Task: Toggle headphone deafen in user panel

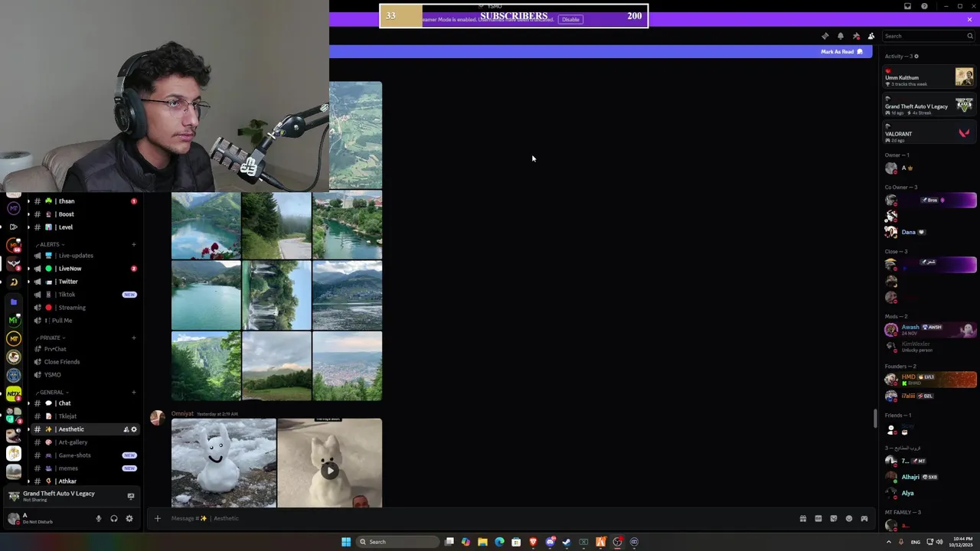Action: tap(113, 519)
